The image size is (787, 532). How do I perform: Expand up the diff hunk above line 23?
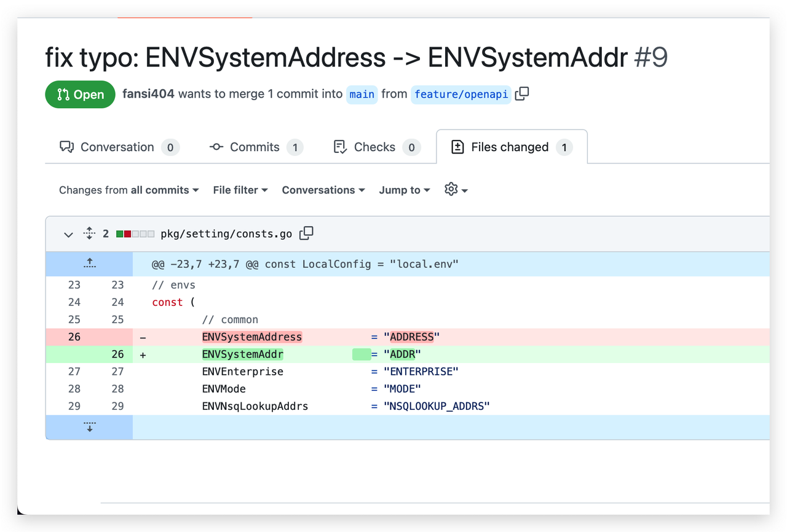[89, 264]
